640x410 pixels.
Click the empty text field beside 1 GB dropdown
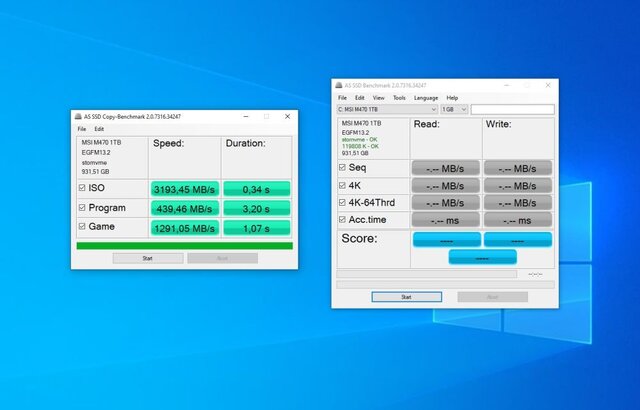(x=511, y=109)
